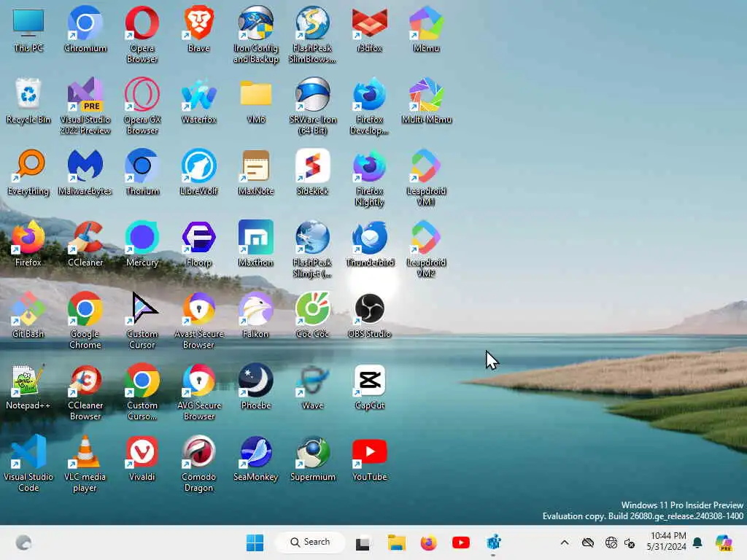The width and height of the screenshot is (747, 560).
Task: Open File Explorer from the taskbar
Action: [396, 542]
